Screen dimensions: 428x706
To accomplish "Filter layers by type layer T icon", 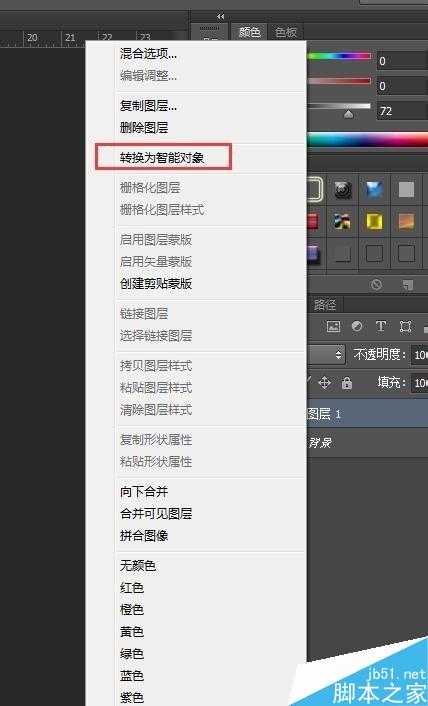I will (381, 326).
